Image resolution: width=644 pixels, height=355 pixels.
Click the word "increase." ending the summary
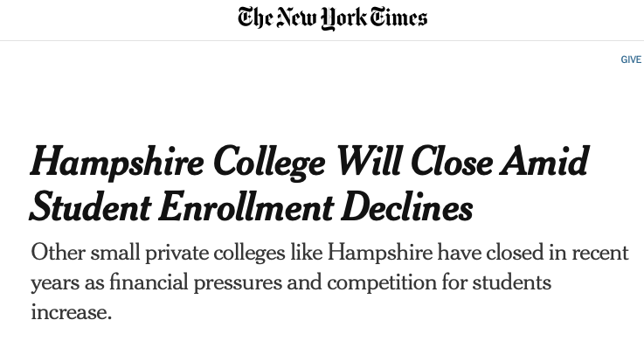click(x=72, y=312)
